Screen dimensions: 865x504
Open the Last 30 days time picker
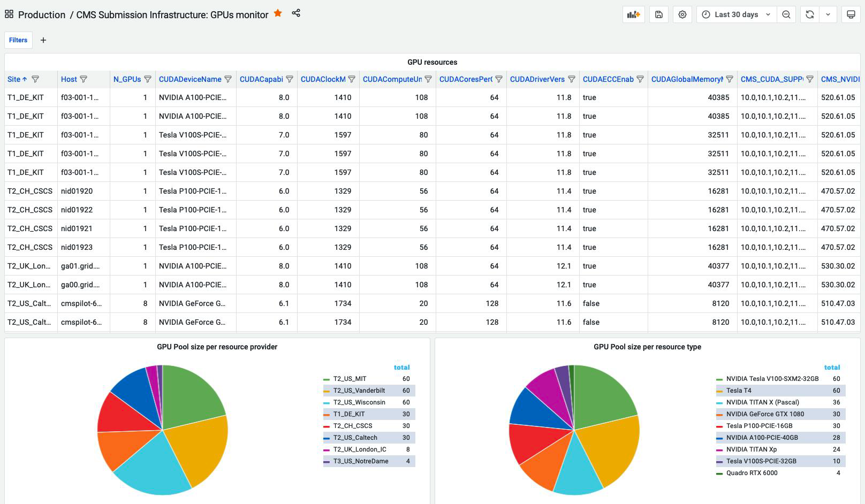tap(736, 14)
